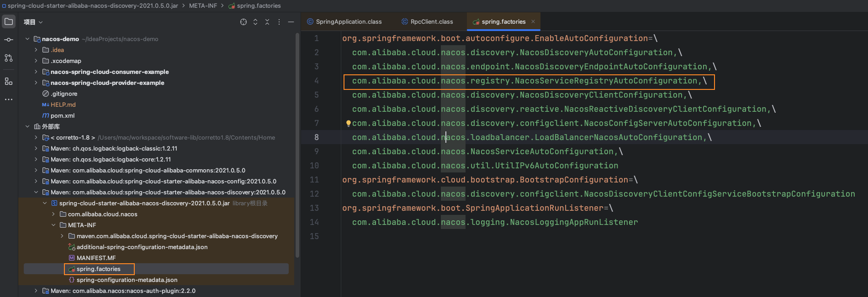This screenshot has width=868, height=297.
Task: Click NacosReactiveDiscoveryClientConfiguration on line 6
Action: click(x=666, y=109)
